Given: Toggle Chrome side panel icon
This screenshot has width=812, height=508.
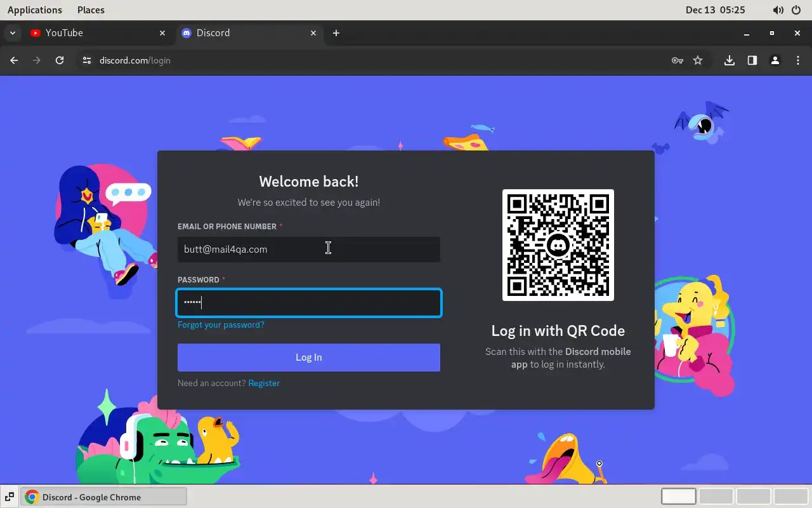Looking at the screenshot, I should click(x=752, y=60).
